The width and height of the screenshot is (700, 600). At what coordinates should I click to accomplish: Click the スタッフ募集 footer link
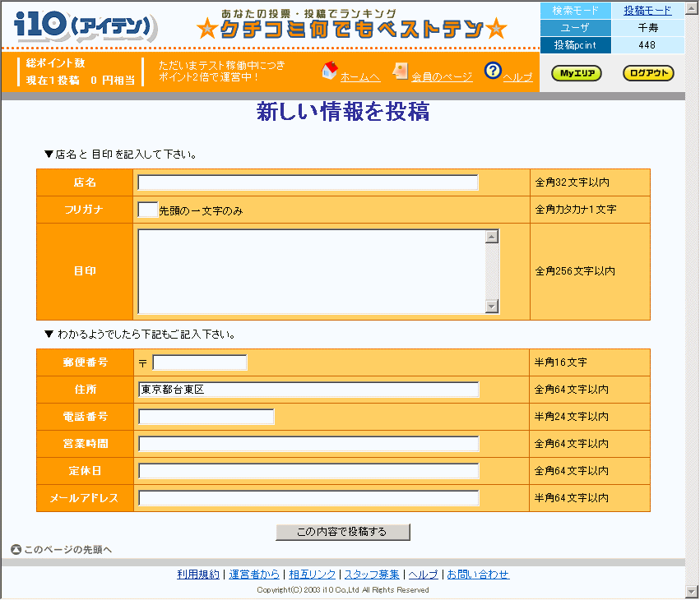click(x=372, y=575)
